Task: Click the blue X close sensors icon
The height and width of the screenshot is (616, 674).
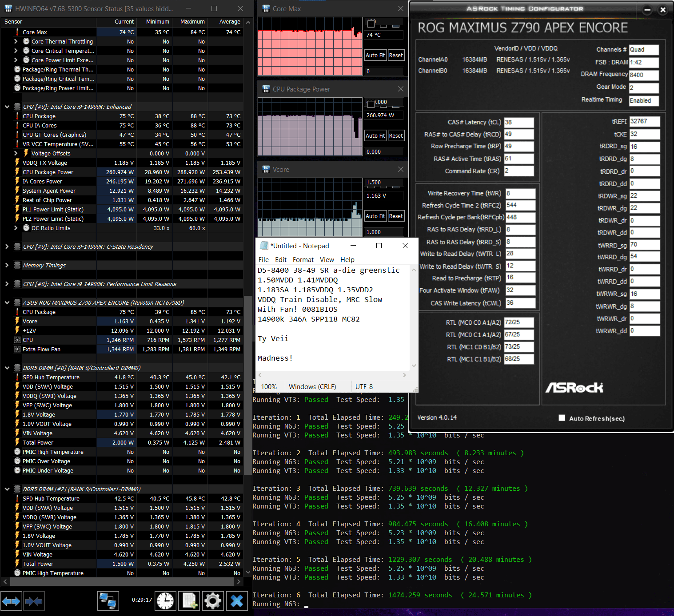Action: [x=237, y=601]
